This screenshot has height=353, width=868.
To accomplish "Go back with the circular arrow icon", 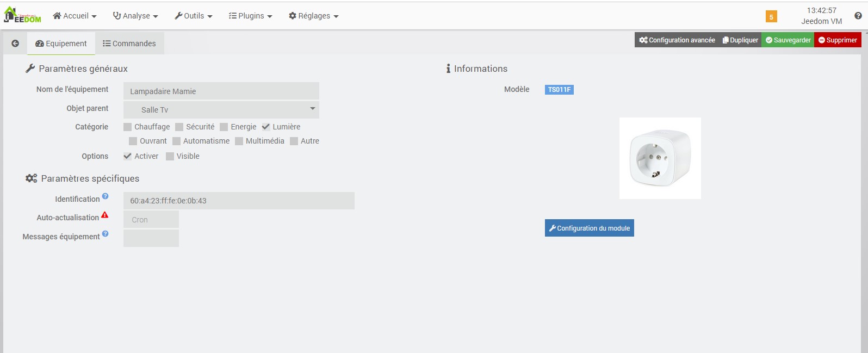I will [15, 44].
